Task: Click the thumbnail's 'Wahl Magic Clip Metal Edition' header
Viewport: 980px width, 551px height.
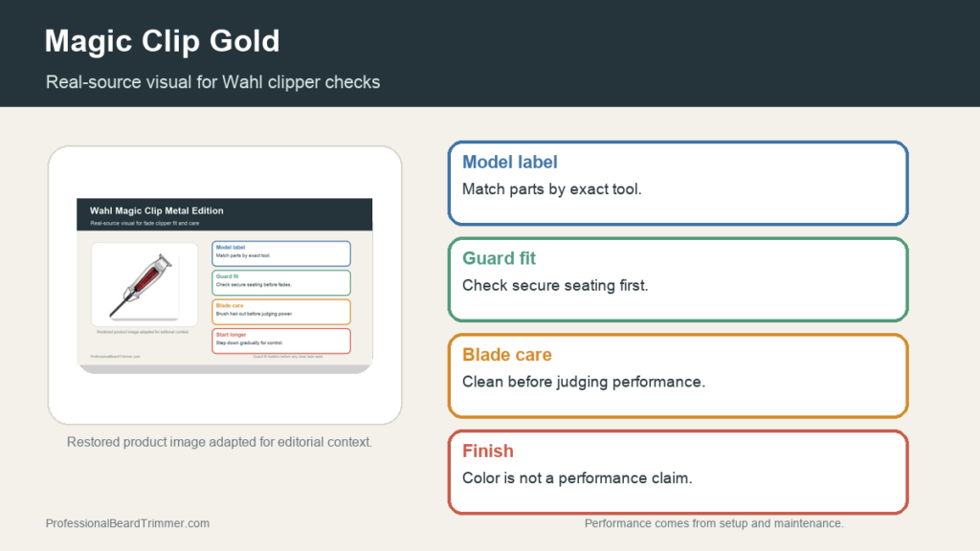Action: point(224,214)
